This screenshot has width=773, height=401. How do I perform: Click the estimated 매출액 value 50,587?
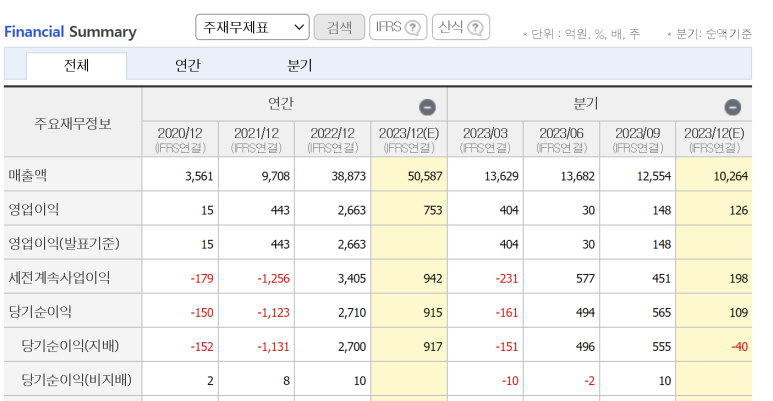(425, 176)
